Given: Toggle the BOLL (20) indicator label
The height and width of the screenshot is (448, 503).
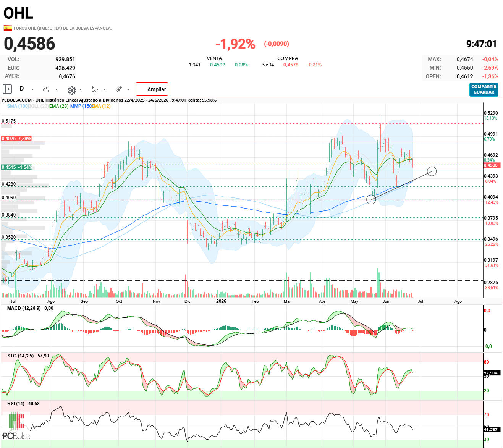Looking at the screenshot, I should pos(38,106).
